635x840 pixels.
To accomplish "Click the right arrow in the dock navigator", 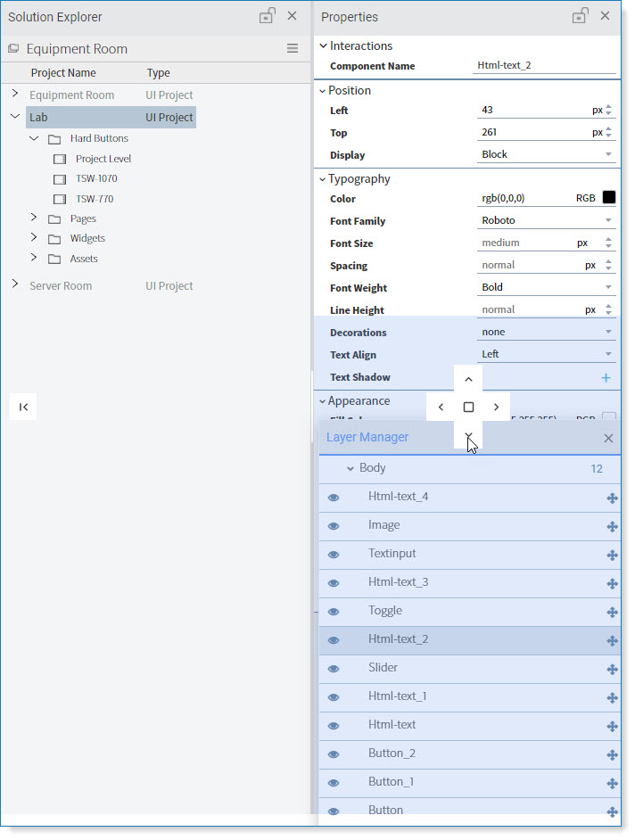I will click(496, 408).
